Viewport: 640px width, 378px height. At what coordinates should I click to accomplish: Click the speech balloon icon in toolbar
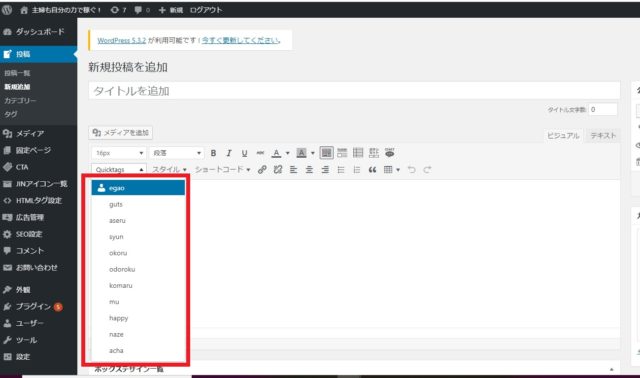390,153
